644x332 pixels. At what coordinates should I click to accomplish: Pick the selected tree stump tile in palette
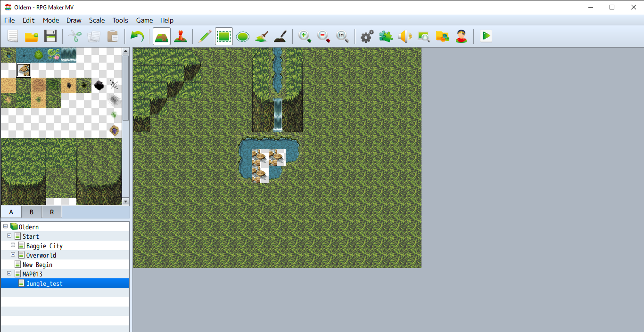click(x=24, y=70)
